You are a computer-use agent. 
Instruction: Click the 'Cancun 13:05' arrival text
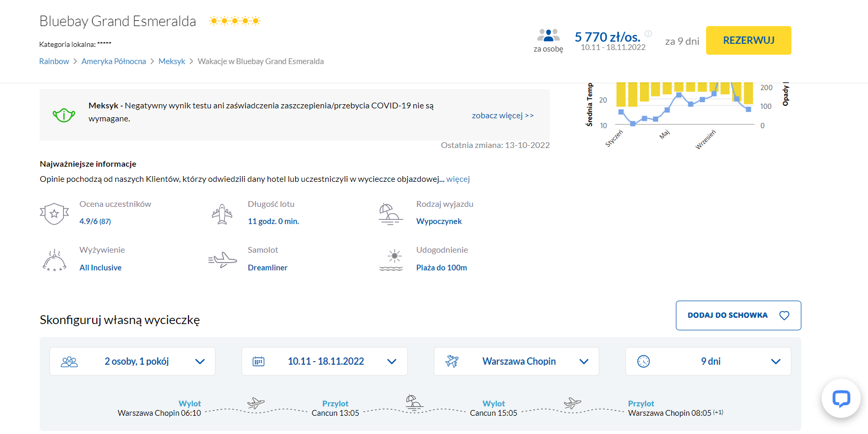pos(335,413)
